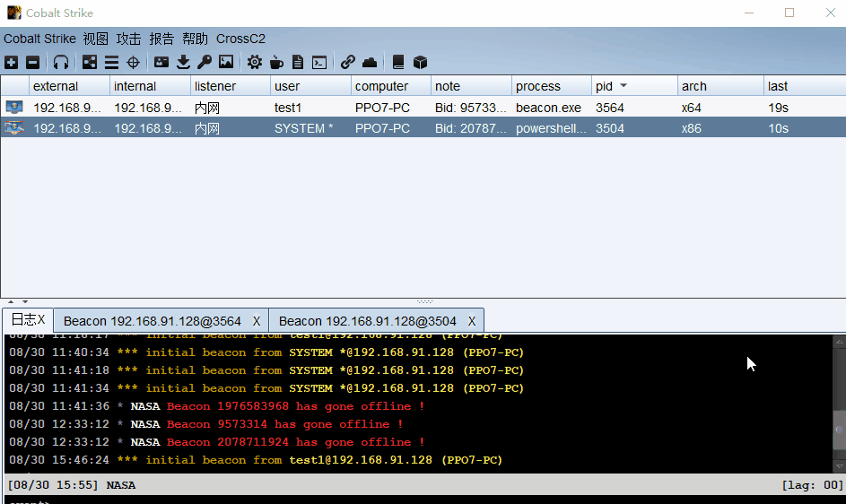Sort by the user column header
Image resolution: width=846 pixels, height=504 pixels.
310,86
